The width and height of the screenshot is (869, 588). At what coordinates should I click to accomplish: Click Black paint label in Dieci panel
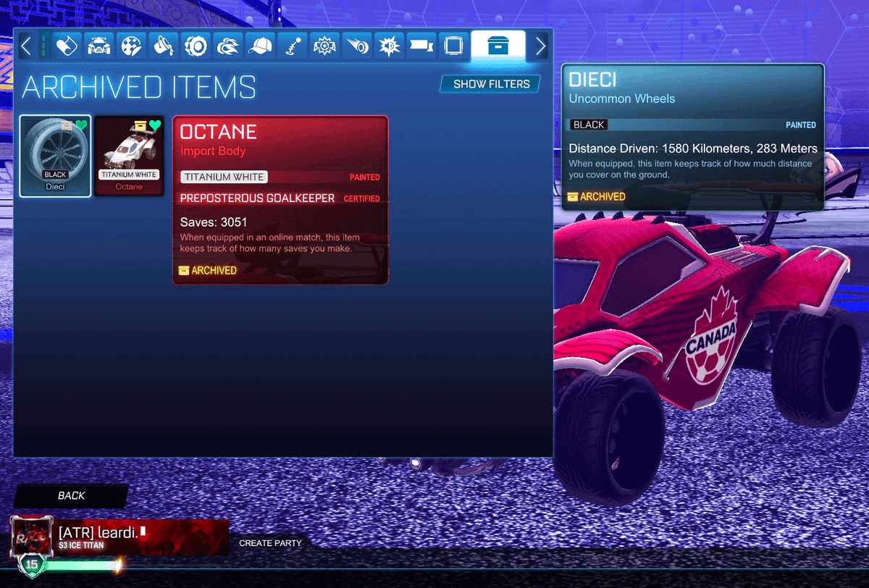[x=589, y=125]
